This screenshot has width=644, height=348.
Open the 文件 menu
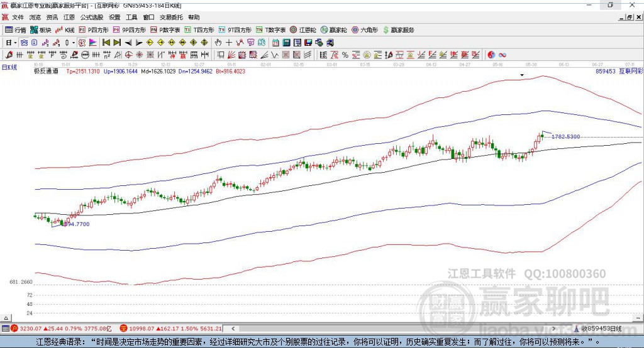click(x=18, y=17)
